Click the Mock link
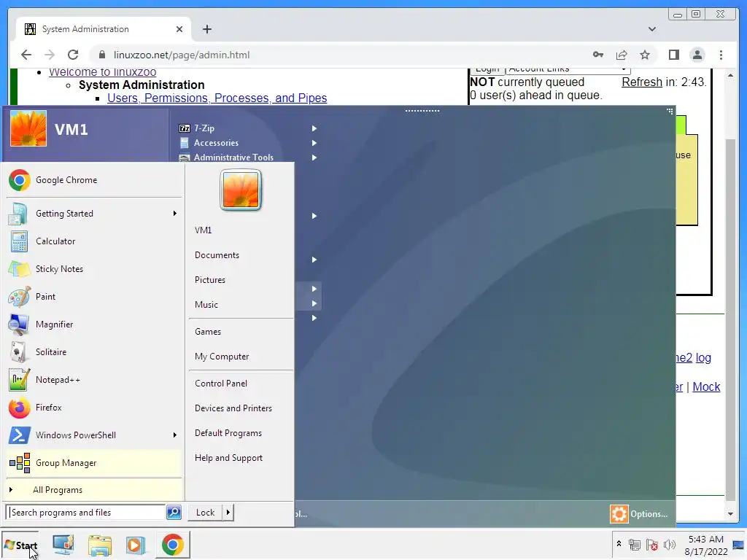This screenshot has width=747, height=560. point(706,386)
